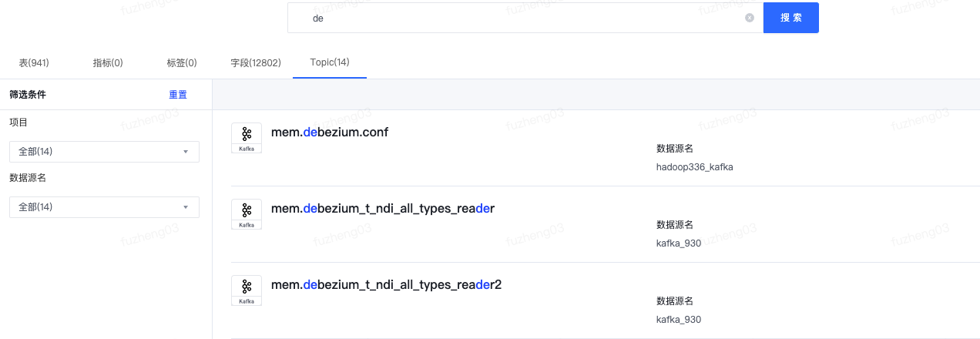The image size is (980, 339).
Task: Reset filters with the 重置 link
Action: click(178, 95)
